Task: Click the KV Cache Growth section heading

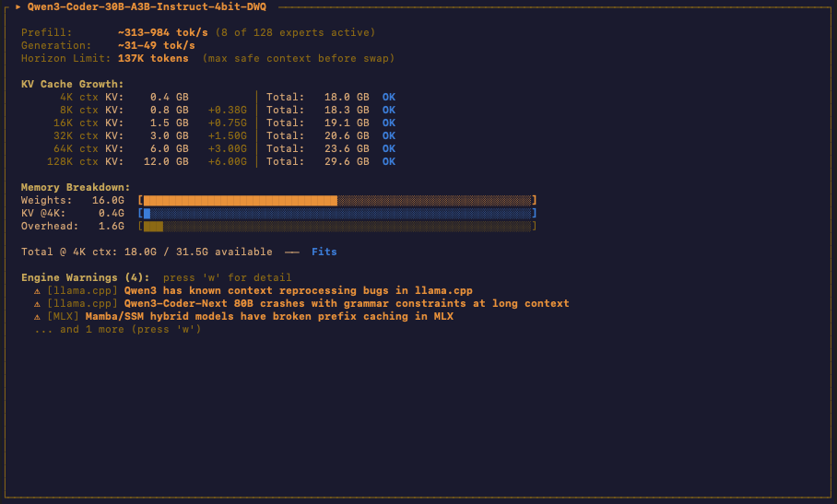Action: click(72, 84)
